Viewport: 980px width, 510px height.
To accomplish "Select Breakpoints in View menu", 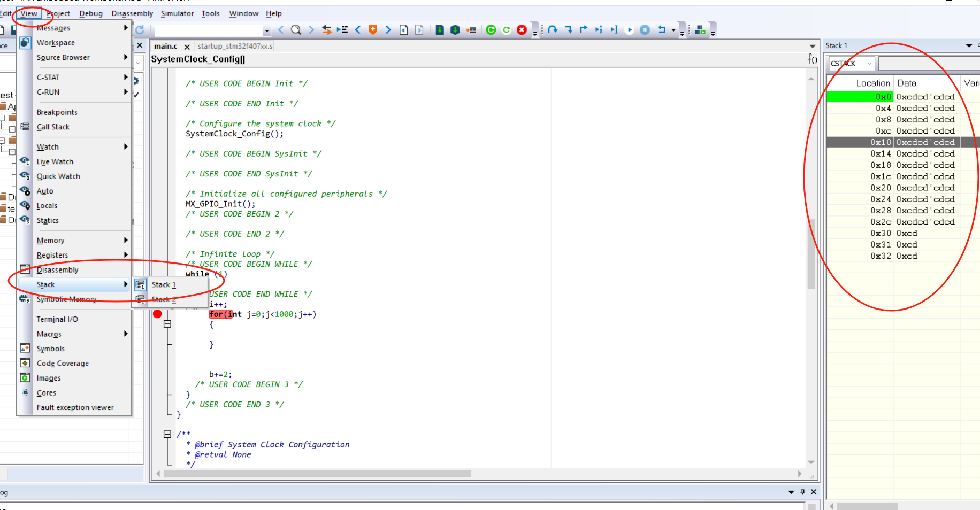I will coord(74,112).
